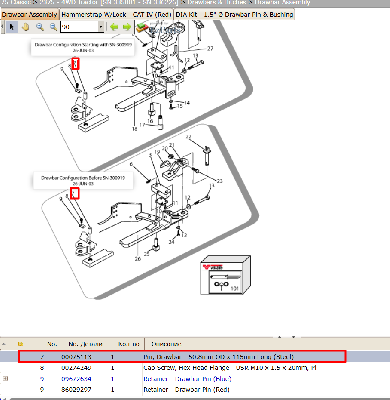Click the green checkmark books icon
390x400 pixels.
[142, 27]
